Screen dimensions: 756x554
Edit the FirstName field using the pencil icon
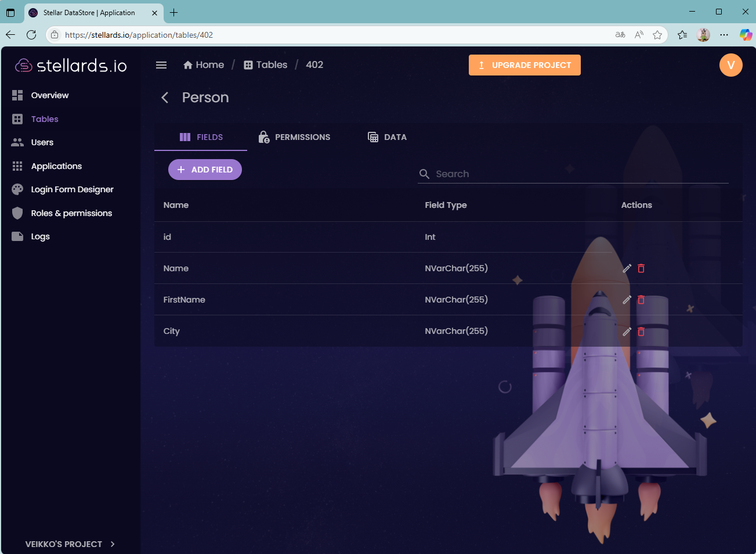[x=627, y=300]
